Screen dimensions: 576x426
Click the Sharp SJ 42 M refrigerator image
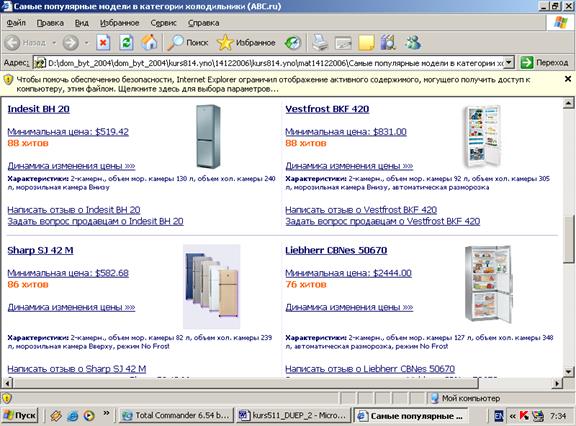click(212, 286)
